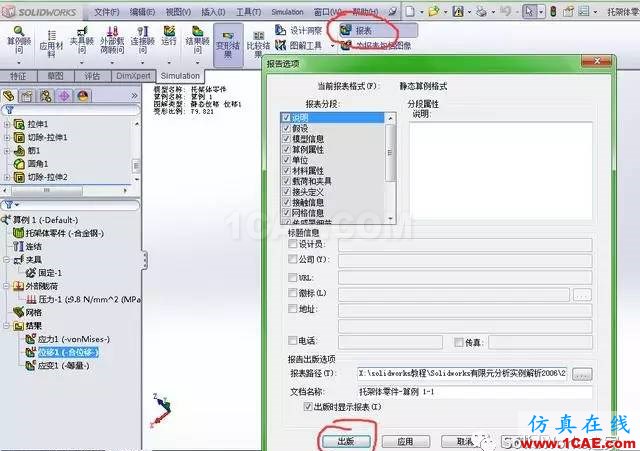Viewport: 640px width, 451px height.
Task: Click the Rebuild traffic light icon
Action: 553,11
